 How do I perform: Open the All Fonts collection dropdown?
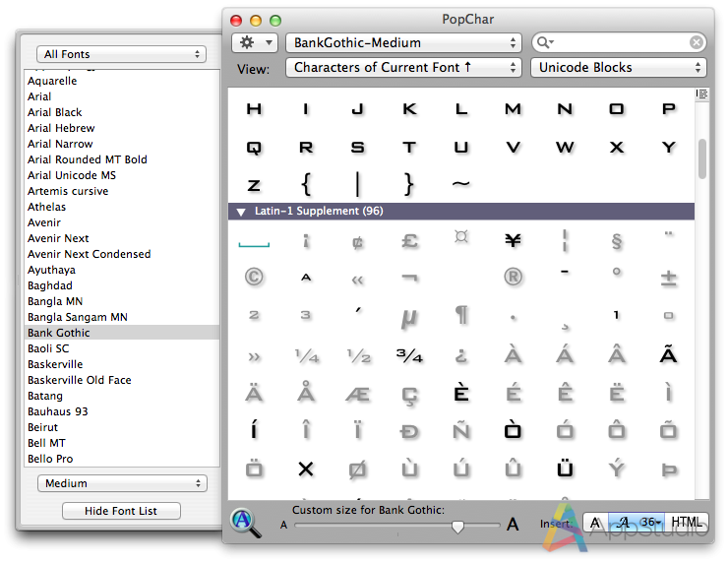pyautogui.click(x=121, y=54)
